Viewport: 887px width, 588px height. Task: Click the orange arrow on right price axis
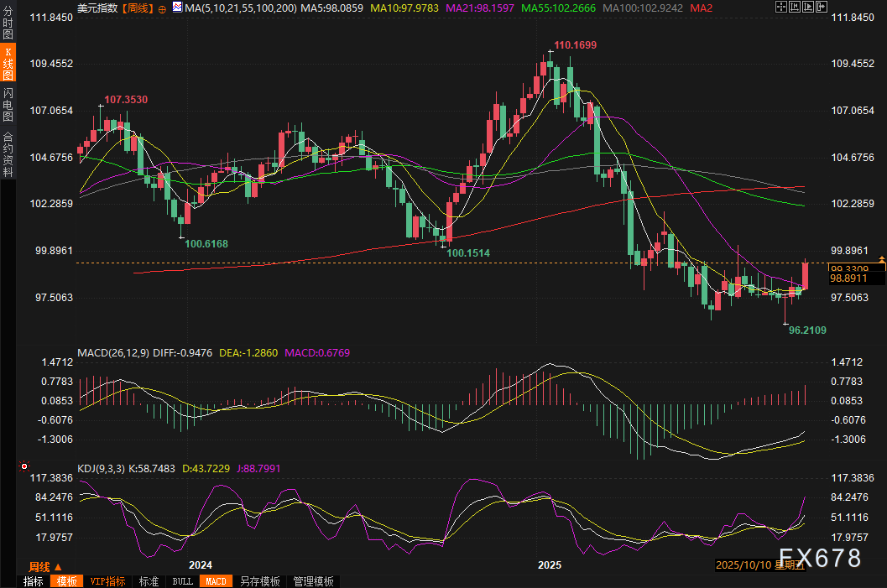click(881, 258)
